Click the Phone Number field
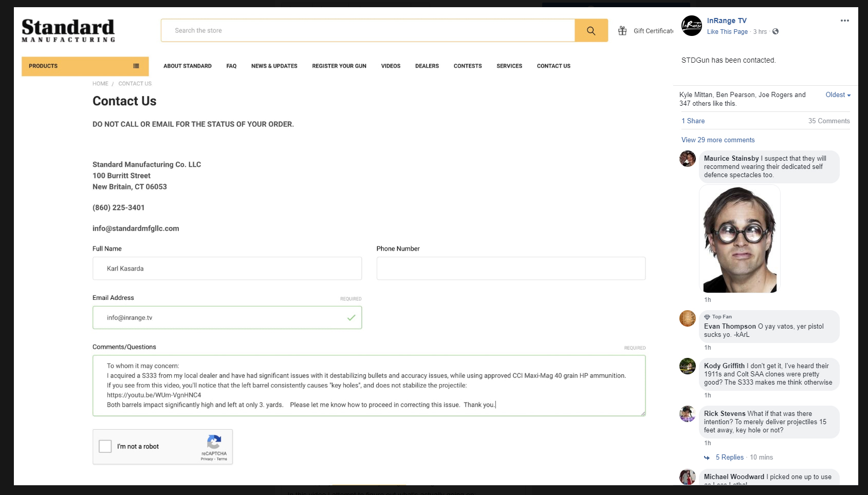 tap(511, 269)
